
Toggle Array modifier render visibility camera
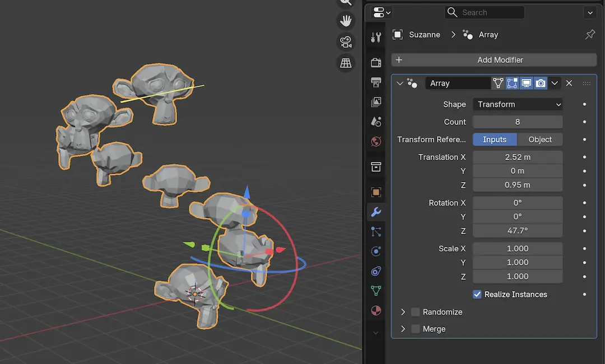coord(541,83)
